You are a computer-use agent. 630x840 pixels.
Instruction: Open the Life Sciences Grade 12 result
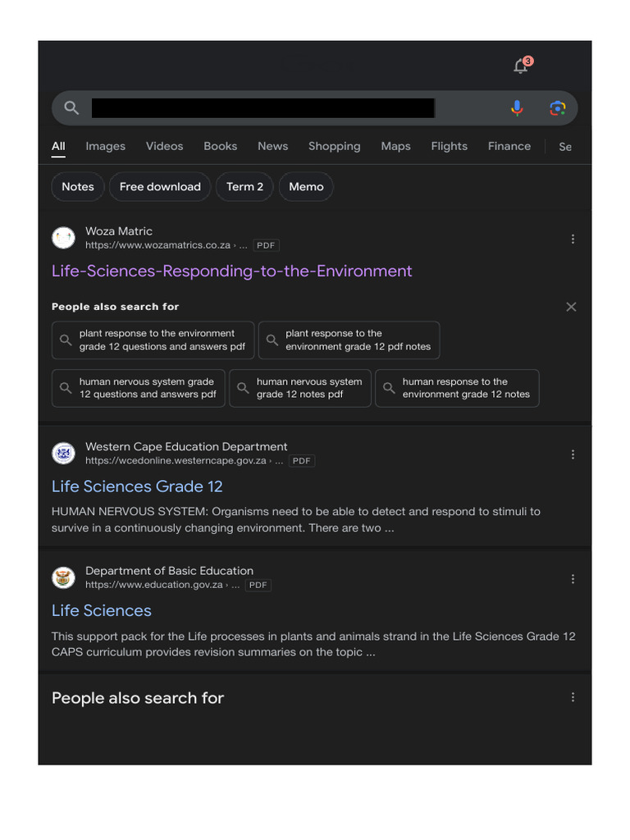(x=137, y=486)
